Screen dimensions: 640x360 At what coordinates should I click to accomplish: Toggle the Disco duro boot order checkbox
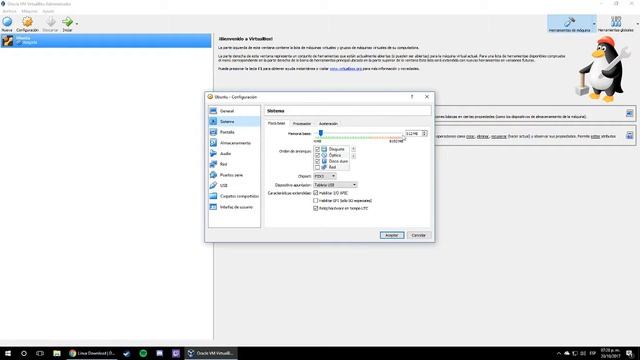coord(317,162)
